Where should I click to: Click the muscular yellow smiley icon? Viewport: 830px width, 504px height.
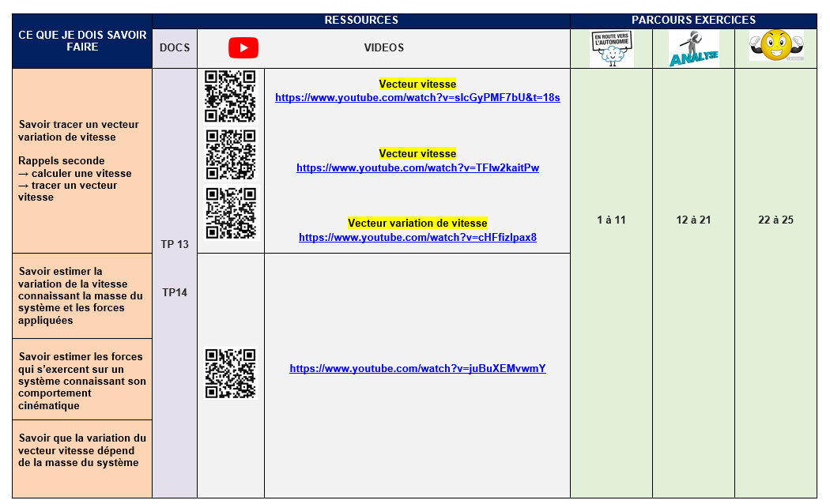click(x=775, y=46)
